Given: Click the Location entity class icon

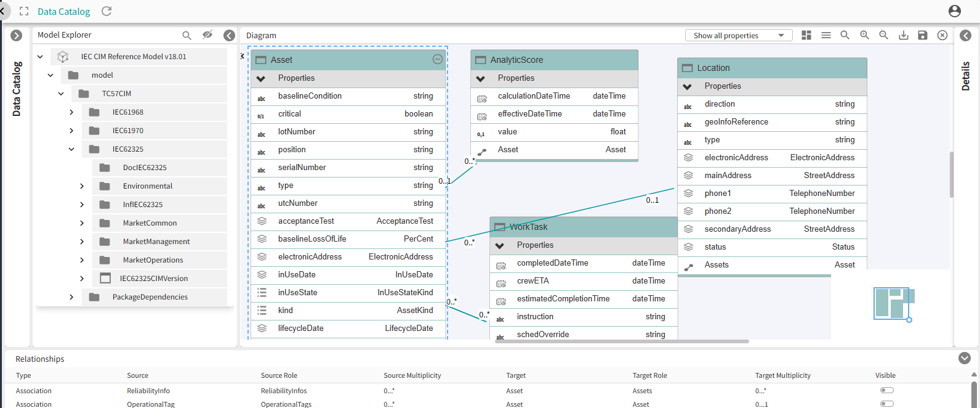Looking at the screenshot, I should click(x=688, y=68).
